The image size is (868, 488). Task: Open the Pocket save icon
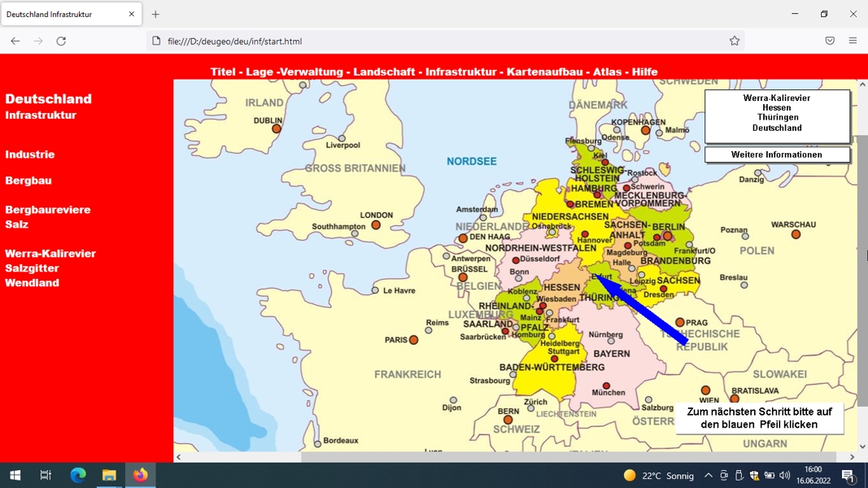829,41
